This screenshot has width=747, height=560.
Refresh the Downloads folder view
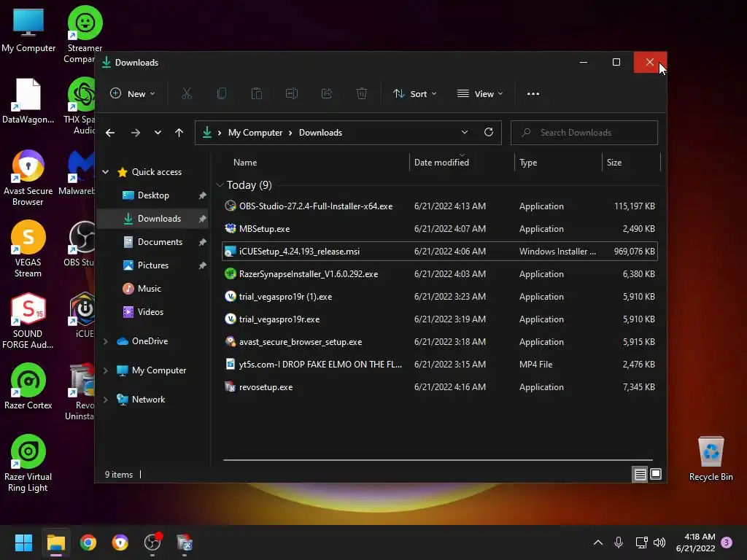coord(489,133)
